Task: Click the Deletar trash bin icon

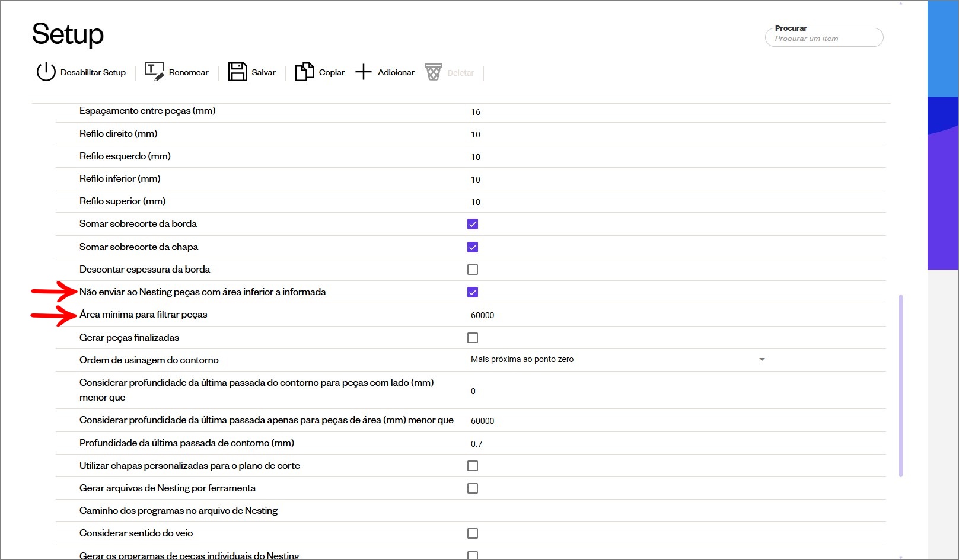Action: 434,72
